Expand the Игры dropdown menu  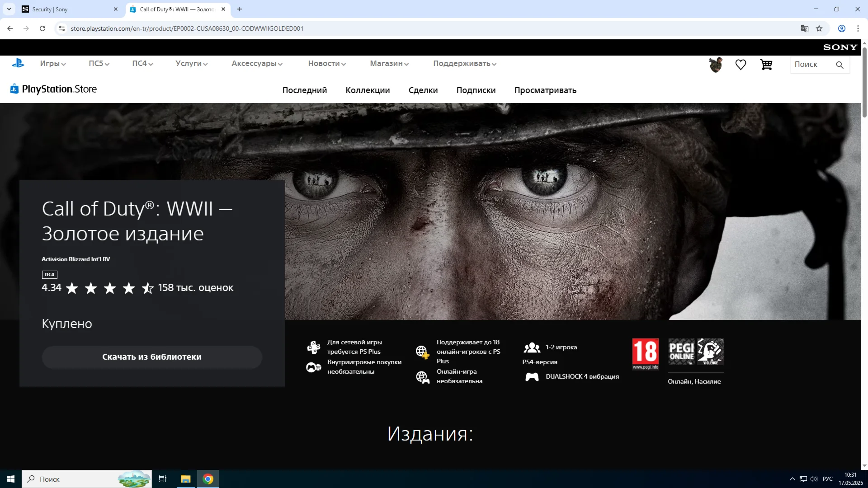point(52,64)
